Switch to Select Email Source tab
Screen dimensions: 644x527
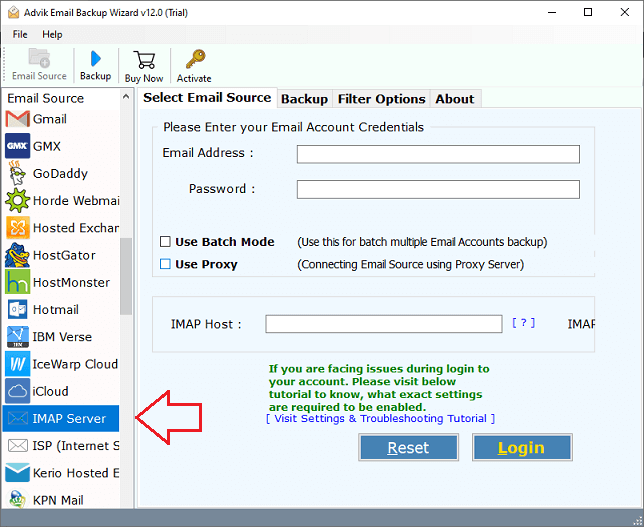(207, 97)
